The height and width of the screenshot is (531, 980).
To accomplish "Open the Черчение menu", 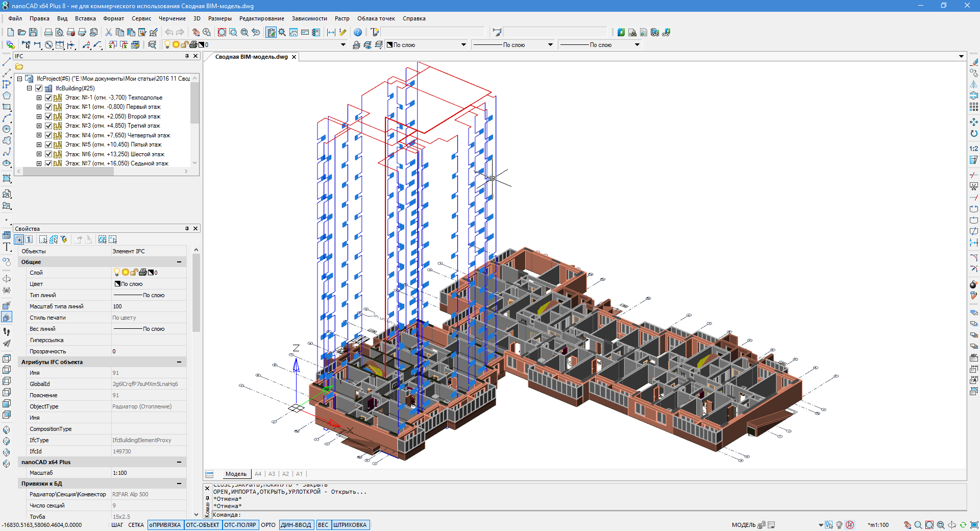I will point(173,18).
